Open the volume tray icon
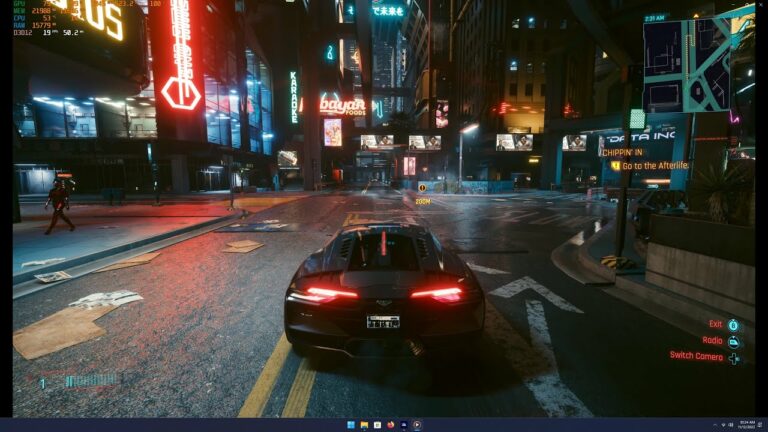Viewport: 768px width, 432px height. click(731, 425)
